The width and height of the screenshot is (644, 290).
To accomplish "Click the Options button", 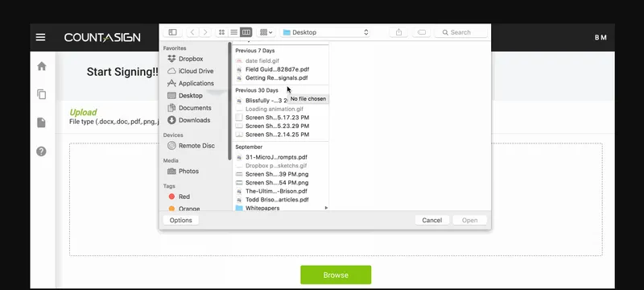I will pyautogui.click(x=180, y=220).
